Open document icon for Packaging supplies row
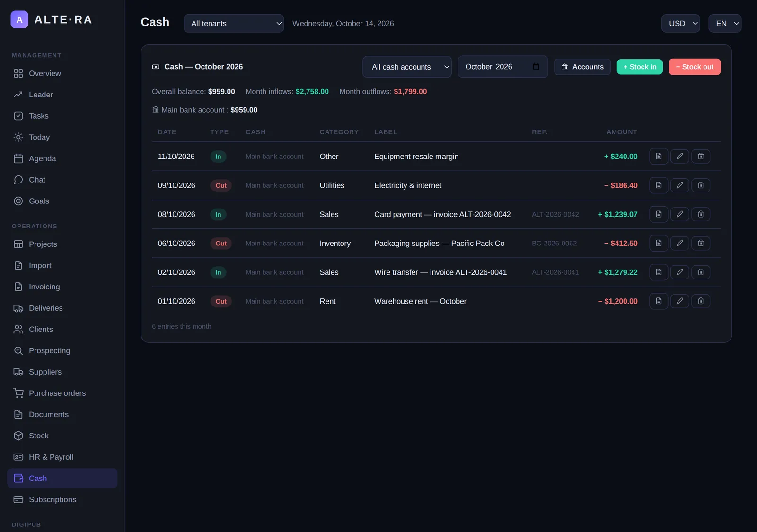Screen dimensions: 757x532 point(659,243)
